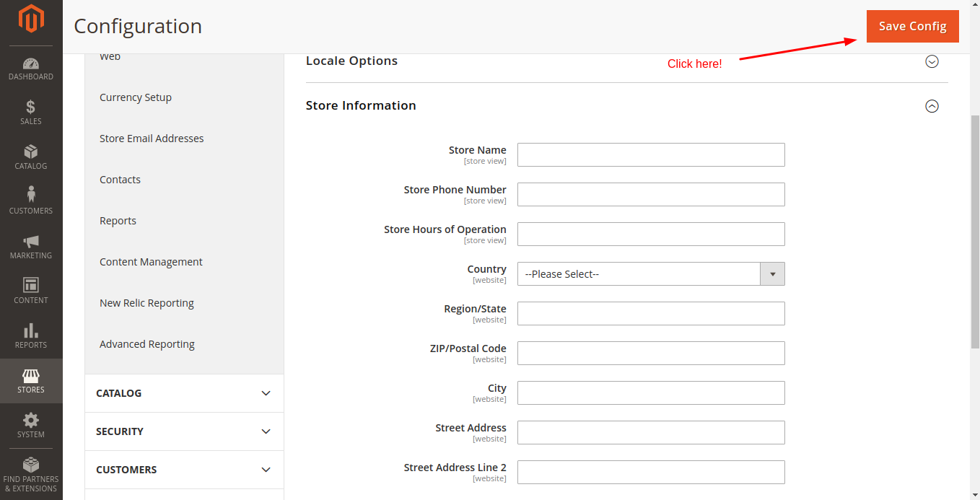Focus the Store Hours of Operation field
Viewport: 980px width, 500px height.
pos(651,234)
